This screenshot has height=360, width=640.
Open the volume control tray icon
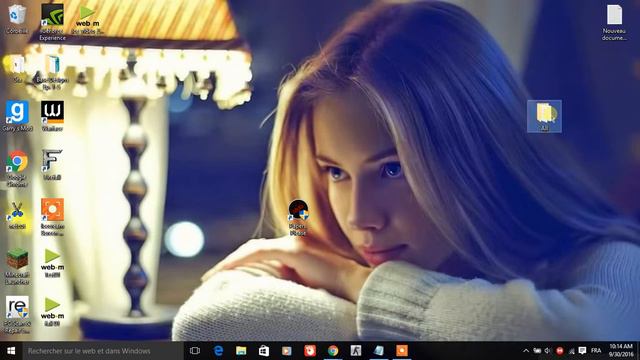coord(548,351)
